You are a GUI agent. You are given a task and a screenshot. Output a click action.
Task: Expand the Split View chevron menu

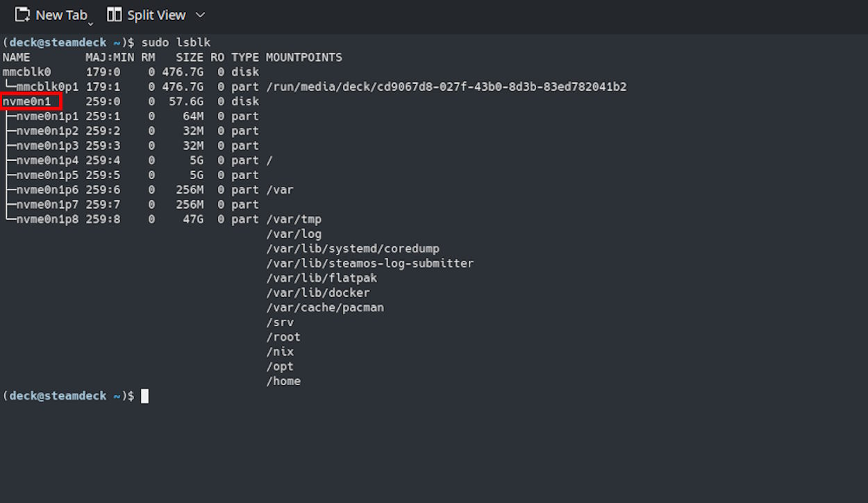point(200,15)
